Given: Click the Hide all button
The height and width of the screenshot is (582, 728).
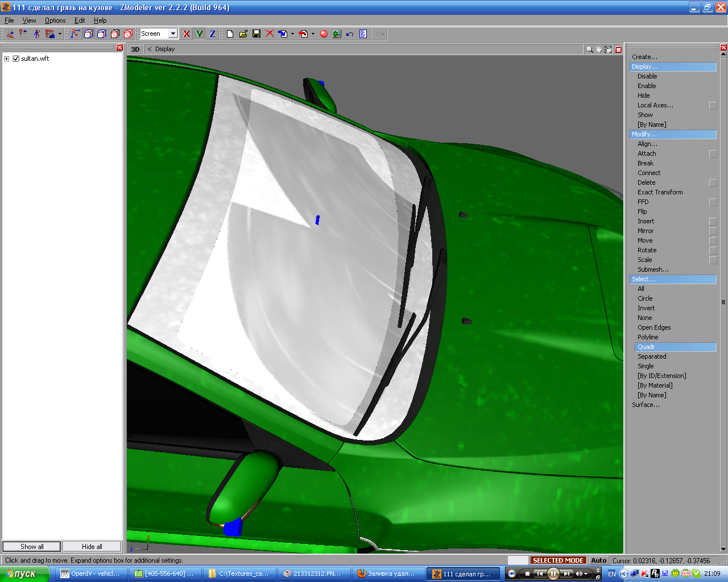Looking at the screenshot, I should (x=92, y=547).
